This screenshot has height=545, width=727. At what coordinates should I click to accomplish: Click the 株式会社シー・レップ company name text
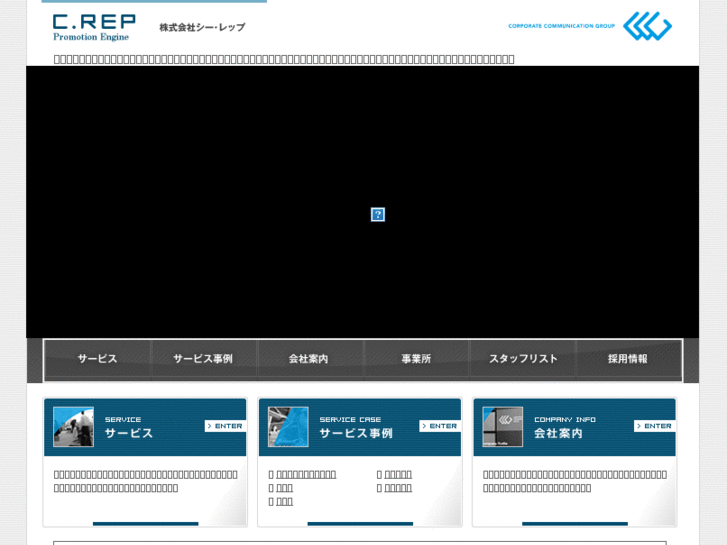pyautogui.click(x=202, y=27)
